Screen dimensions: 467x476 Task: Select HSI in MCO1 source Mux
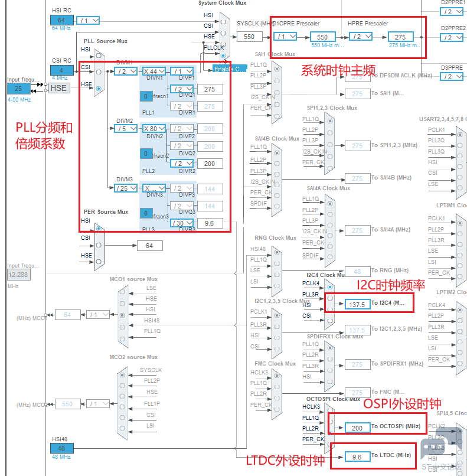tap(122, 315)
